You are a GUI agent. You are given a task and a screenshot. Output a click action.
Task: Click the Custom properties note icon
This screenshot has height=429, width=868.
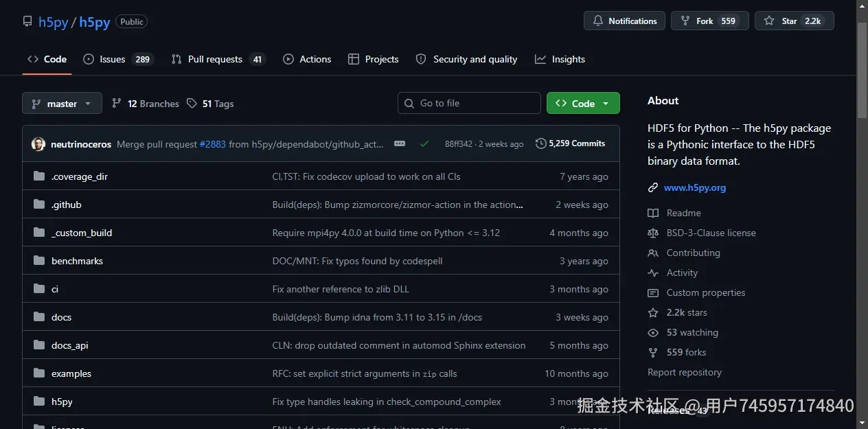point(653,292)
